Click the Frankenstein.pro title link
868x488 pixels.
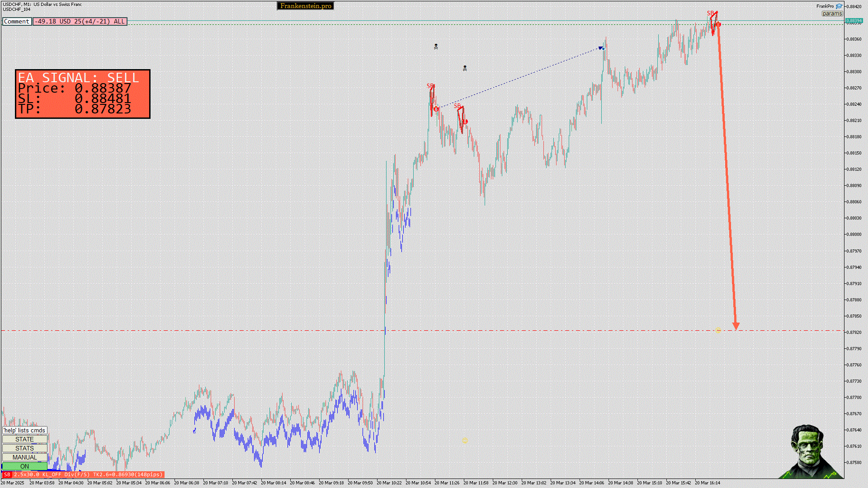pos(305,6)
